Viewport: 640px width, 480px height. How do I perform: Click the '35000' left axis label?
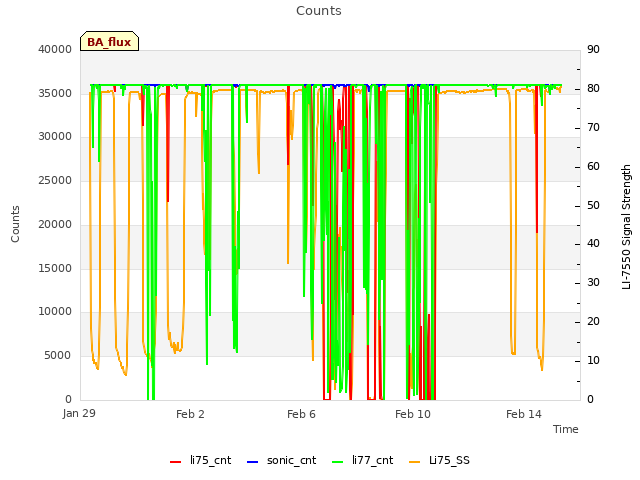tap(55, 93)
